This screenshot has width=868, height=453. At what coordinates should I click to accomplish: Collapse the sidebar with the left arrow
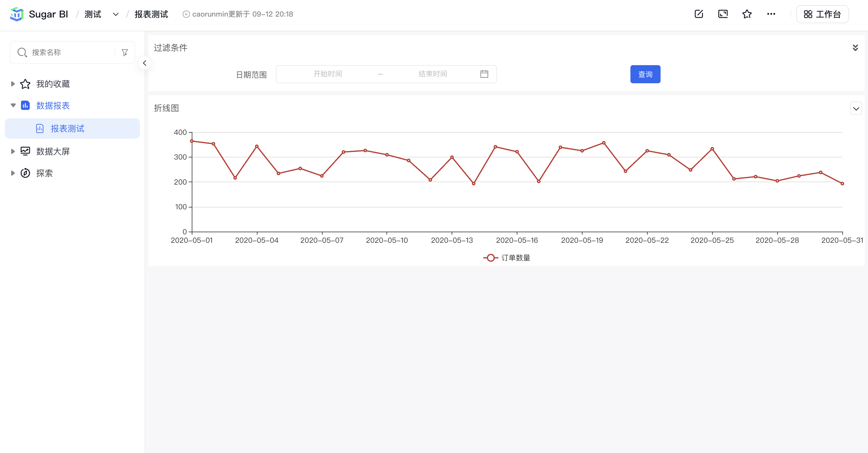[x=144, y=63]
